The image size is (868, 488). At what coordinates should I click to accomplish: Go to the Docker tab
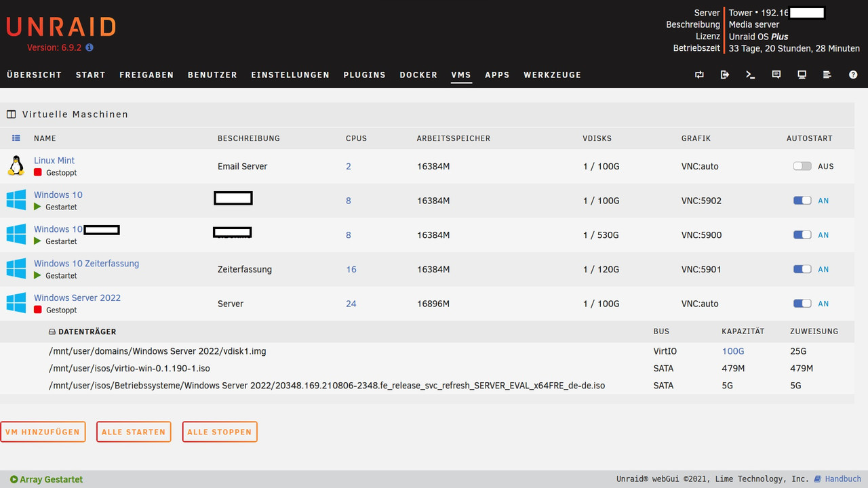coord(418,75)
